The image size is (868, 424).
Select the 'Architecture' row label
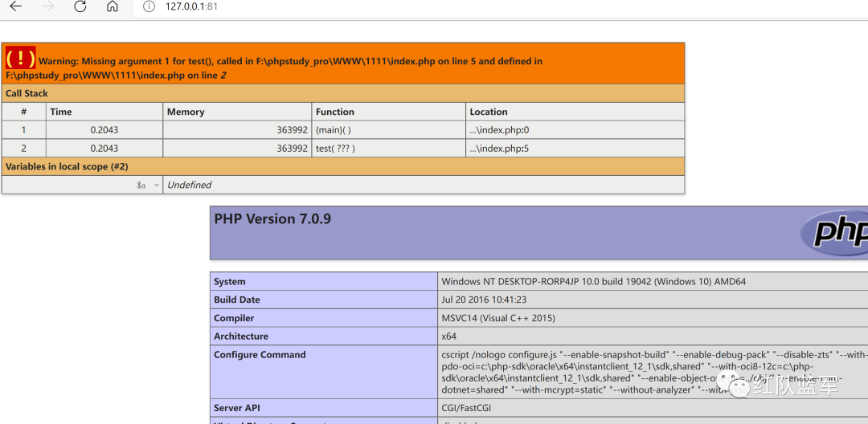[x=241, y=336]
